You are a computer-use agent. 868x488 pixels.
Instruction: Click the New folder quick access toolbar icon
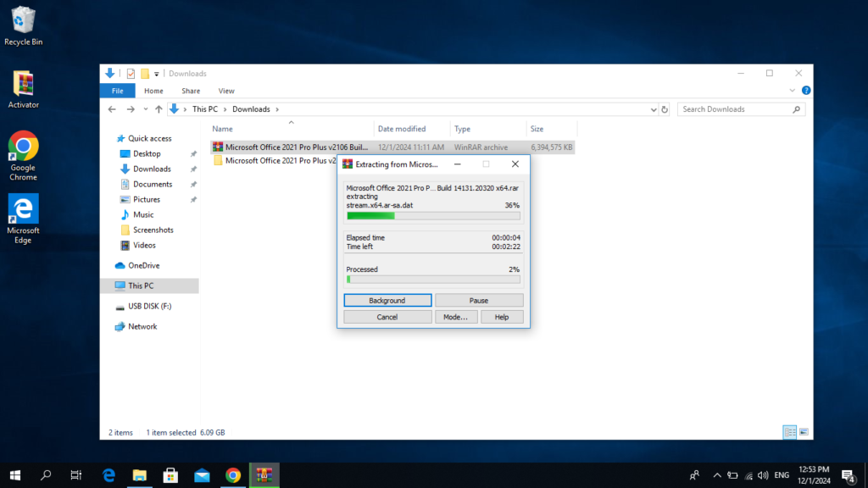(x=145, y=74)
